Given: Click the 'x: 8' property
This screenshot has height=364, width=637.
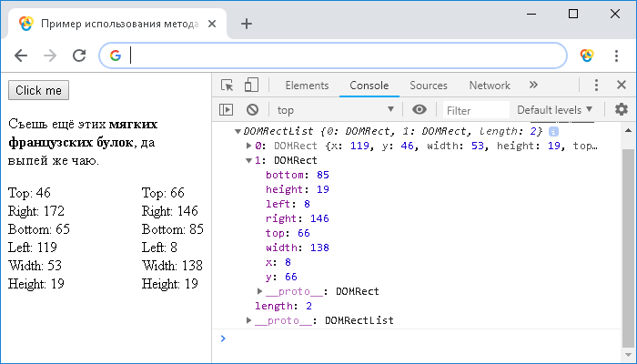Looking at the screenshot, I should [278, 262].
